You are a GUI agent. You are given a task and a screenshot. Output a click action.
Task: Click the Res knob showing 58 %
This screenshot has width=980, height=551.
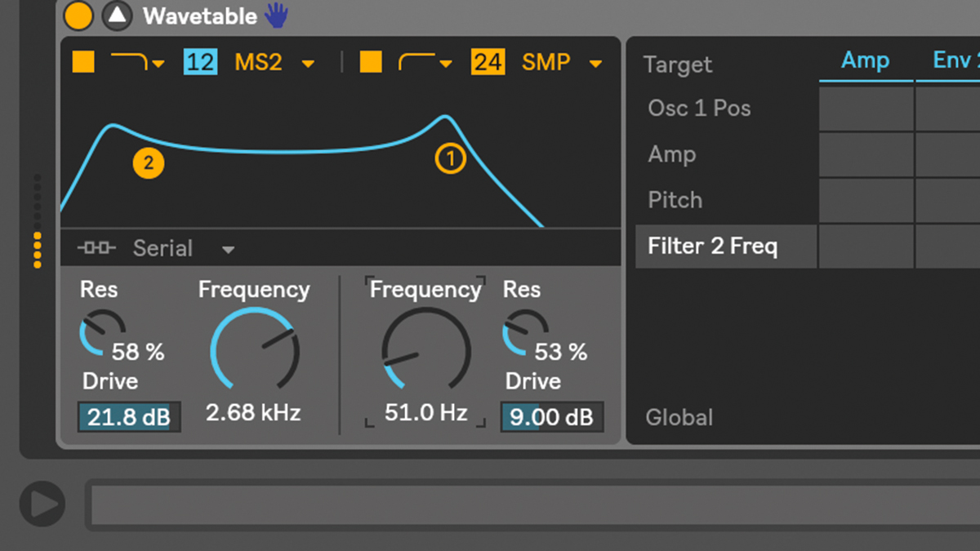100,334
